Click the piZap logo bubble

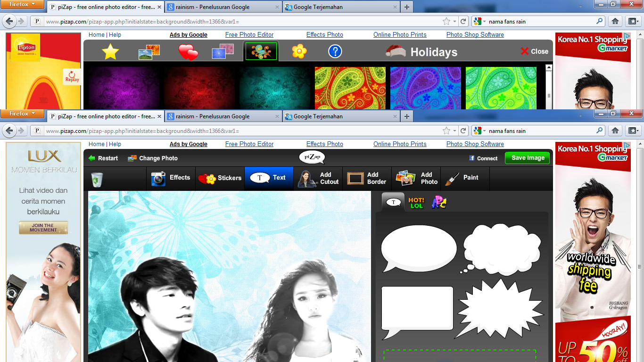(x=312, y=157)
